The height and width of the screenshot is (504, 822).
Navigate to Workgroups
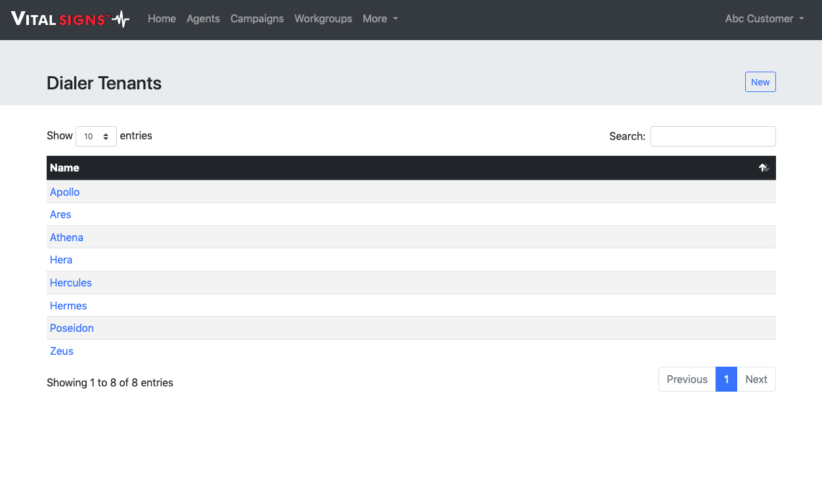323,19
